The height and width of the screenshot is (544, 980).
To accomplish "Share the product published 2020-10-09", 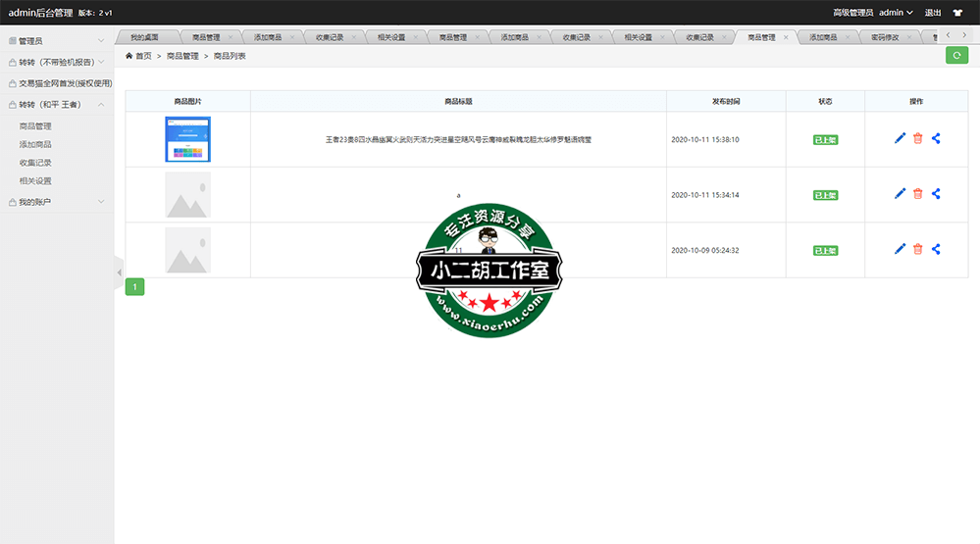I will point(936,249).
